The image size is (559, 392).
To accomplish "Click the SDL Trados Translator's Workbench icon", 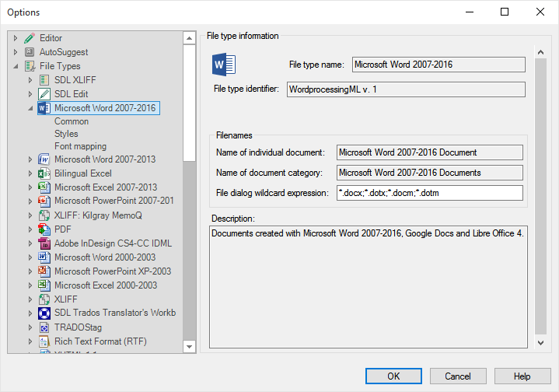I will coord(44,313).
